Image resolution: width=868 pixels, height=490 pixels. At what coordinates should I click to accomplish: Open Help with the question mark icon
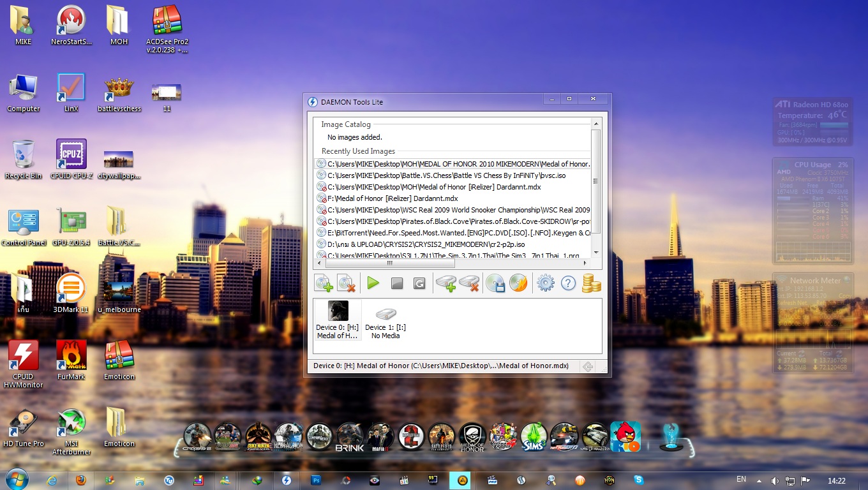pos(568,283)
